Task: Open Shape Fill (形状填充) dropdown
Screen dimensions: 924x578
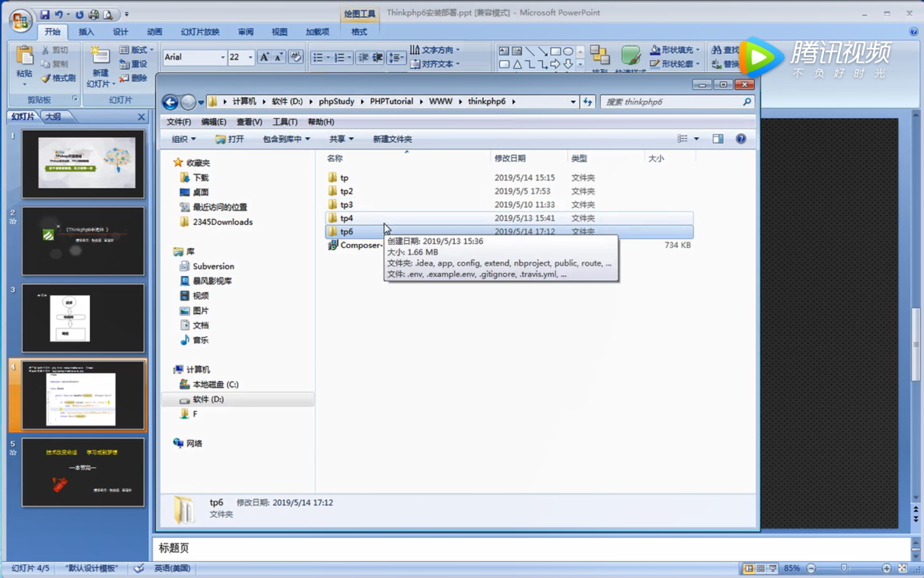Action: click(675, 50)
